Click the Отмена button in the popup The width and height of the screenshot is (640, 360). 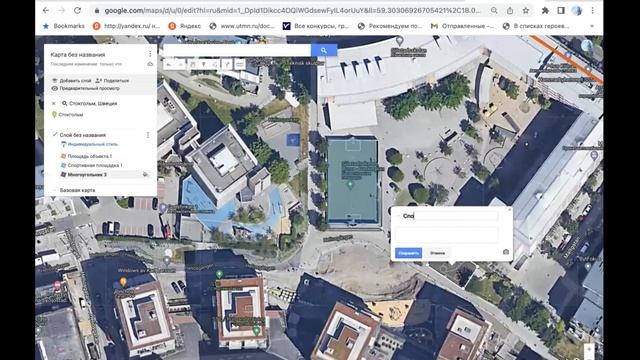click(437, 253)
